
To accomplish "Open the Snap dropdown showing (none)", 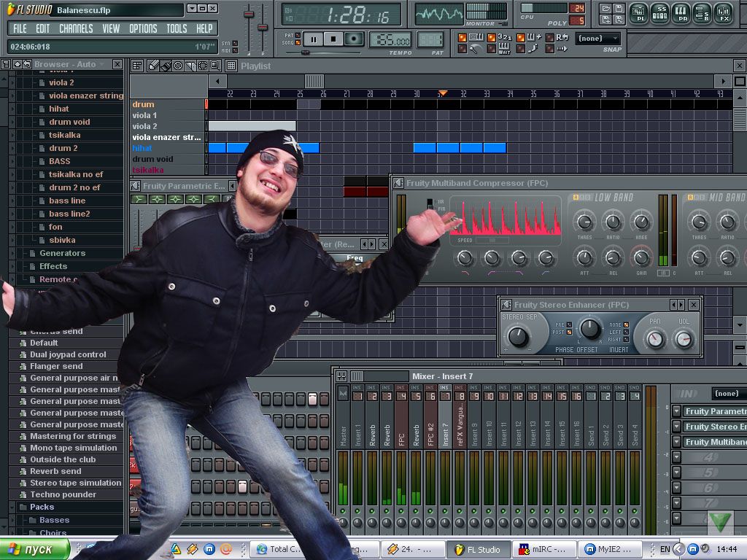I will [598, 39].
